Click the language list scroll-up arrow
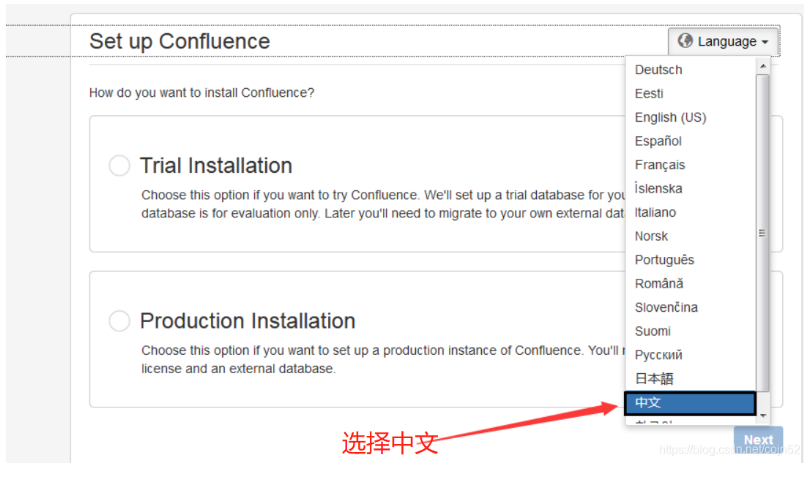The height and width of the screenshot is (484, 804). point(763,66)
